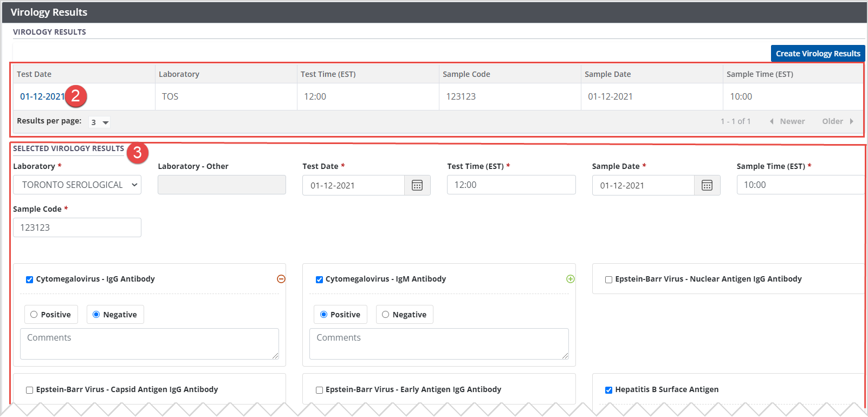868x417 pixels.
Task: Open the Test Date calendar picker
Action: point(417,185)
